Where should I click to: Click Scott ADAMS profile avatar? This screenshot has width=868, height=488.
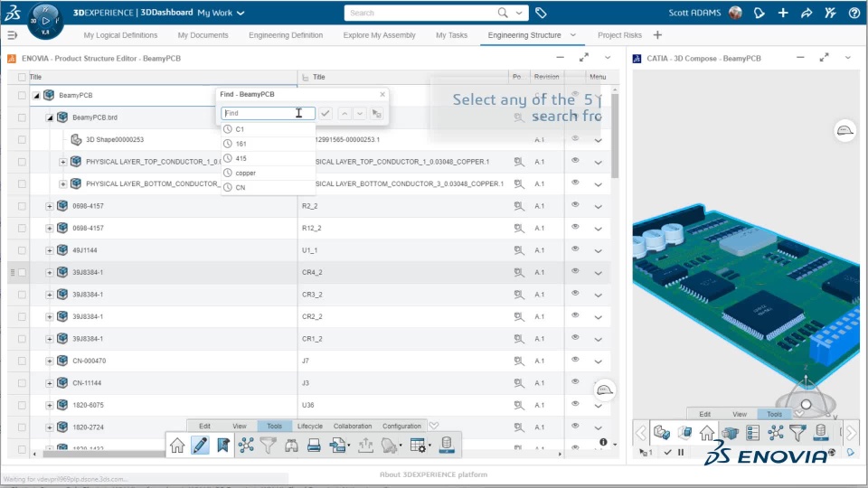735,13
